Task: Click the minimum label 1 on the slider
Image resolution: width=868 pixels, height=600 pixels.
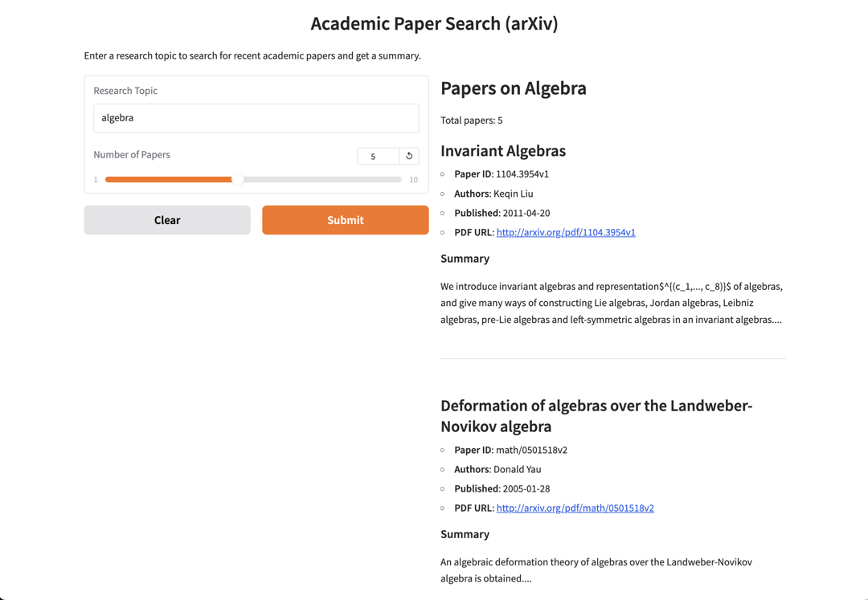Action: [96, 179]
